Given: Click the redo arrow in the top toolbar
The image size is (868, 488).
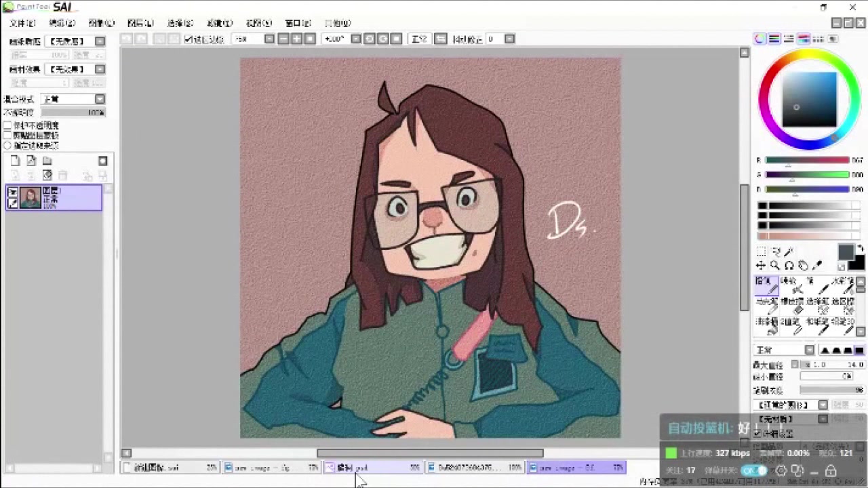Looking at the screenshot, I should (141, 39).
